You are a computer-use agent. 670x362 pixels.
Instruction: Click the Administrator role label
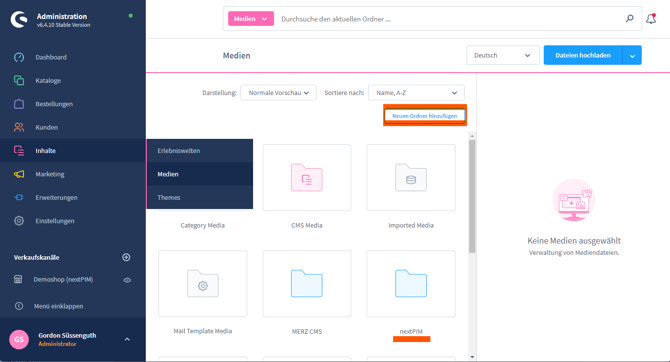coord(57,344)
